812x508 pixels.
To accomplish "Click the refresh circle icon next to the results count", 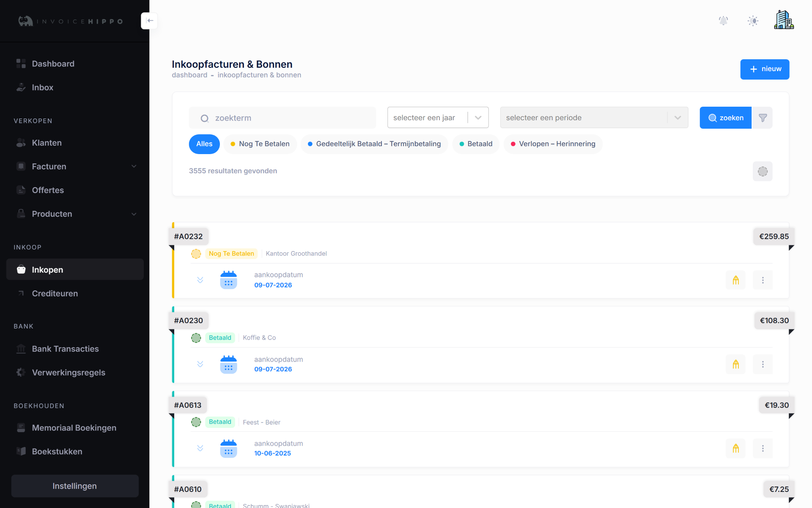I will point(763,171).
